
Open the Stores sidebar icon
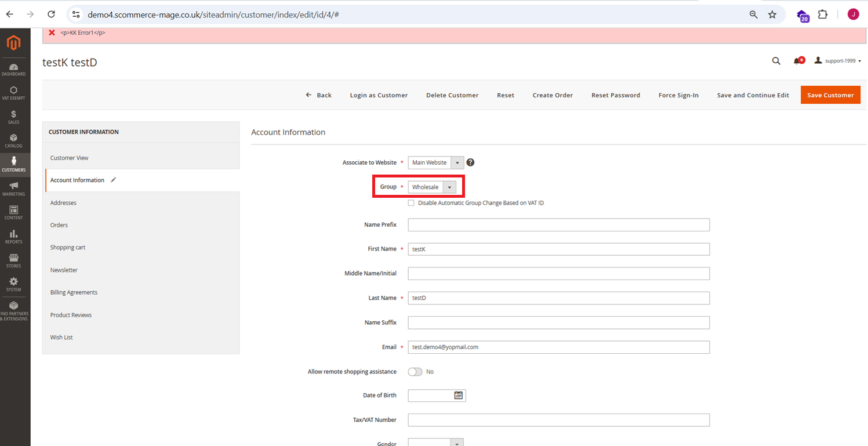13,260
